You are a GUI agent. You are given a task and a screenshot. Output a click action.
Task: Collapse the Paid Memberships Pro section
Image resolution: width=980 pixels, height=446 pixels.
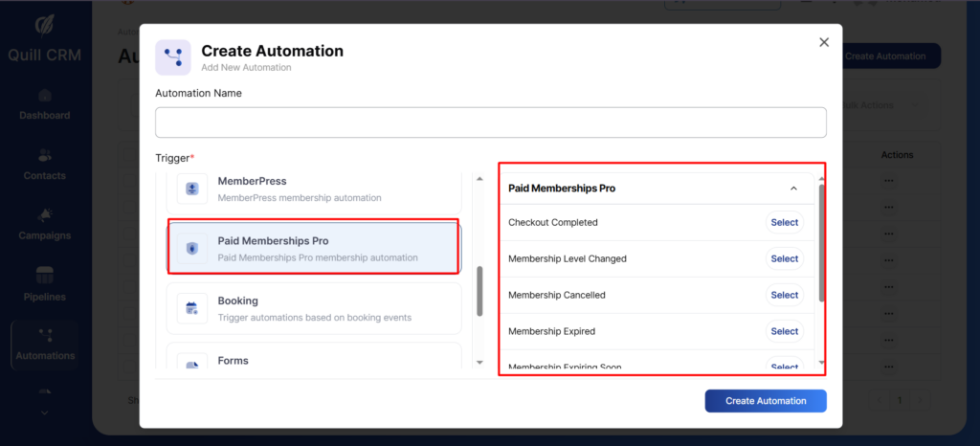coord(793,189)
